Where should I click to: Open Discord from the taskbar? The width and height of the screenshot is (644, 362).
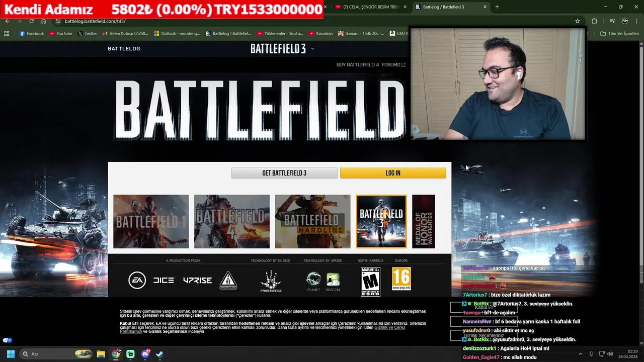145,354
